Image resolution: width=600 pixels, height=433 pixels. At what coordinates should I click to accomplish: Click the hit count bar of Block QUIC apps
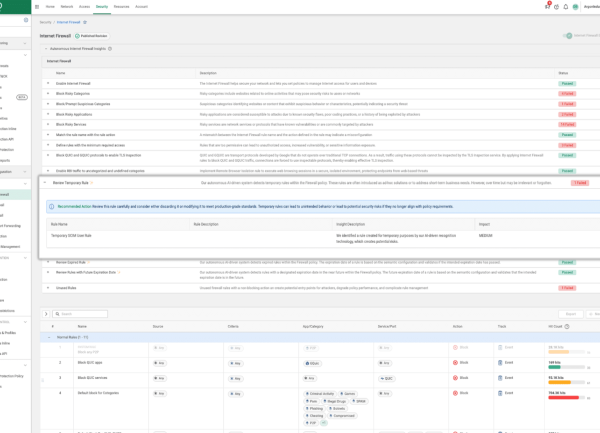click(x=568, y=367)
